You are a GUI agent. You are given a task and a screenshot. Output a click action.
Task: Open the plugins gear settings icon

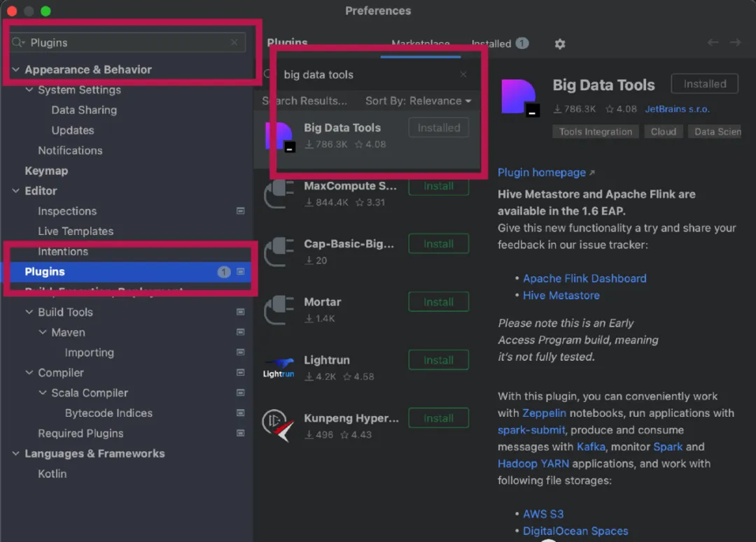[x=559, y=44]
